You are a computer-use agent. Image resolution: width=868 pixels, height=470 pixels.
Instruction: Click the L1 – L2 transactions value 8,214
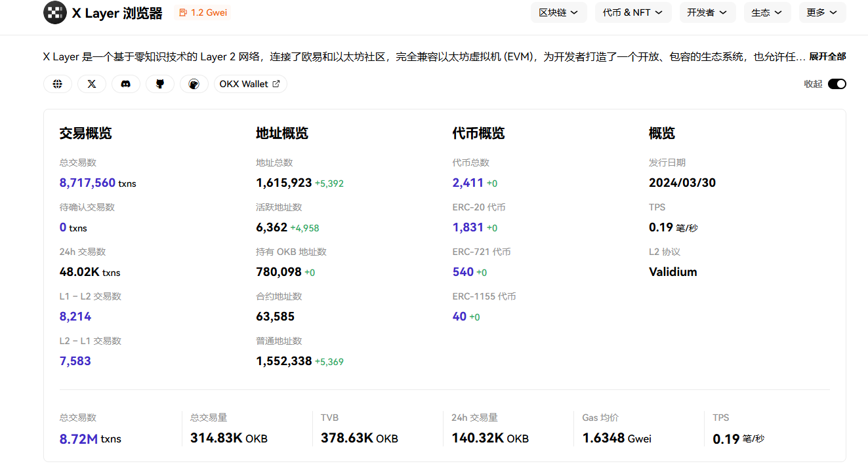click(x=75, y=317)
